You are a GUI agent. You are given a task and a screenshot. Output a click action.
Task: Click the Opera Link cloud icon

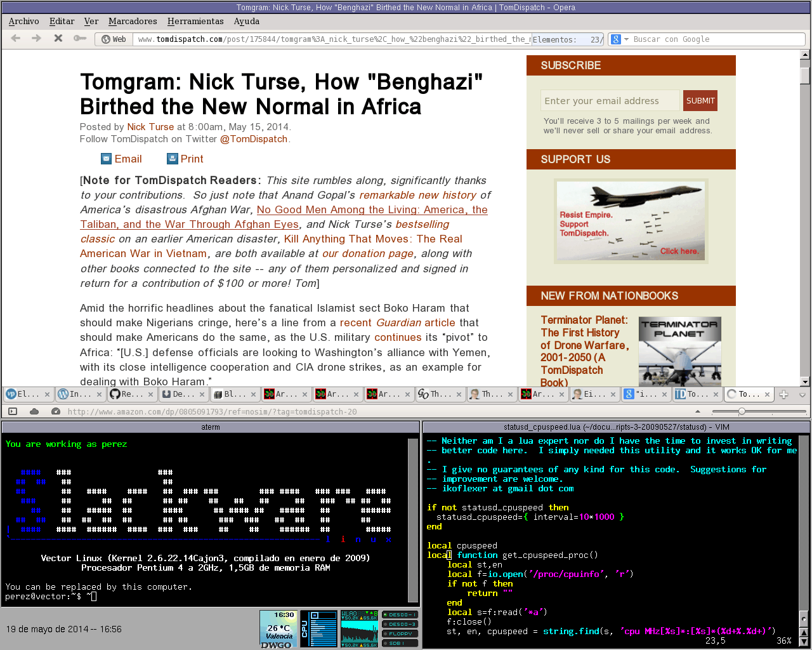point(34,411)
